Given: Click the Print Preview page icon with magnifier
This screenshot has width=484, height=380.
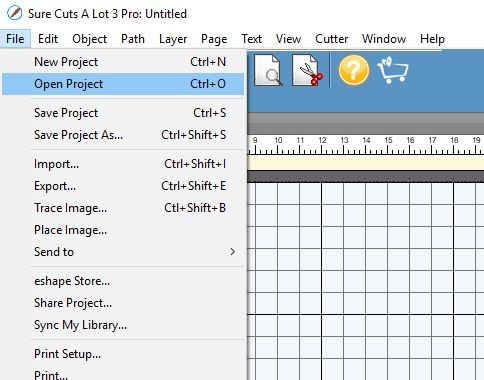Looking at the screenshot, I should click(268, 70).
